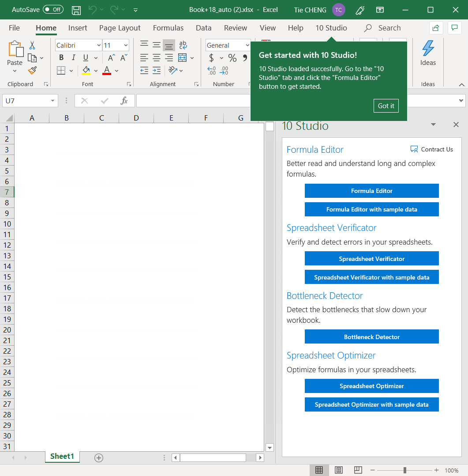This screenshot has height=476, width=468.
Task: Click Decrease Indent icon
Action: click(x=144, y=71)
